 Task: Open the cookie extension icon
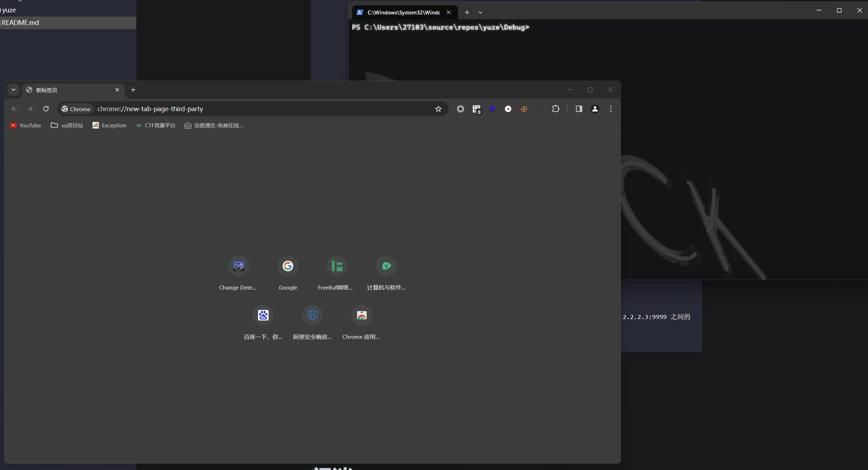click(524, 109)
